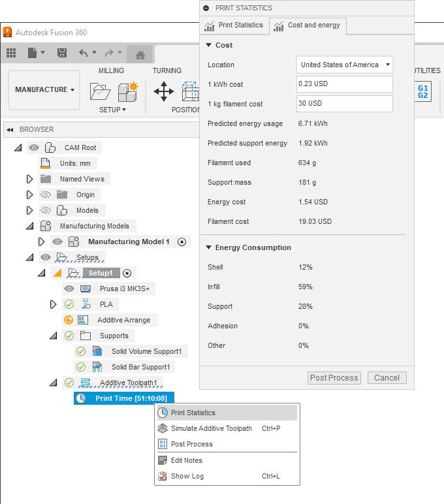Expand the Origin tree node

[x=29, y=195]
